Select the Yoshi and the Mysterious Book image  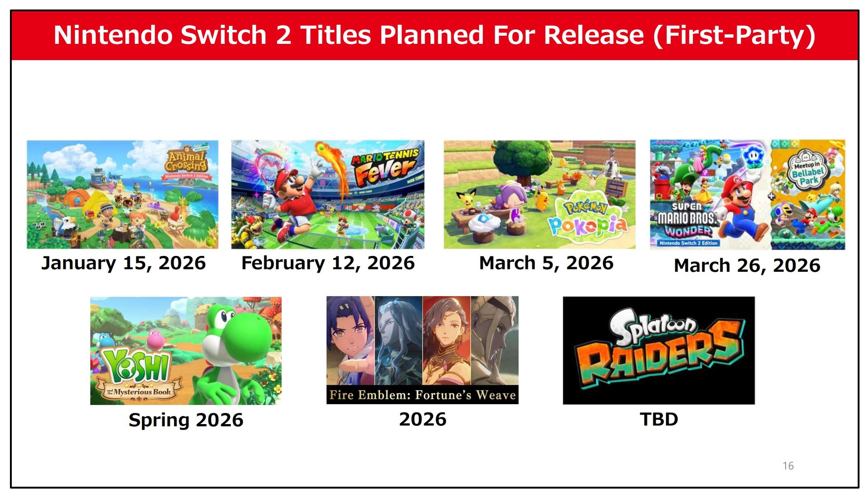pyautogui.click(x=186, y=350)
